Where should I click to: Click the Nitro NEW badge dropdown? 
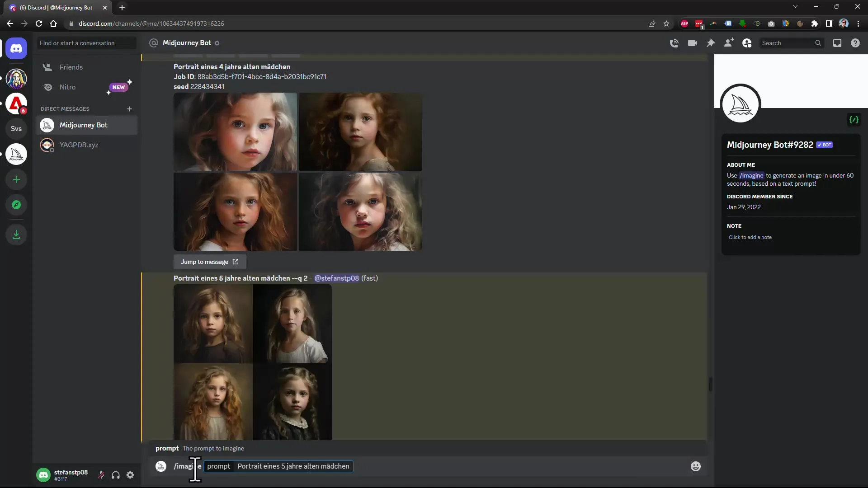coord(118,86)
